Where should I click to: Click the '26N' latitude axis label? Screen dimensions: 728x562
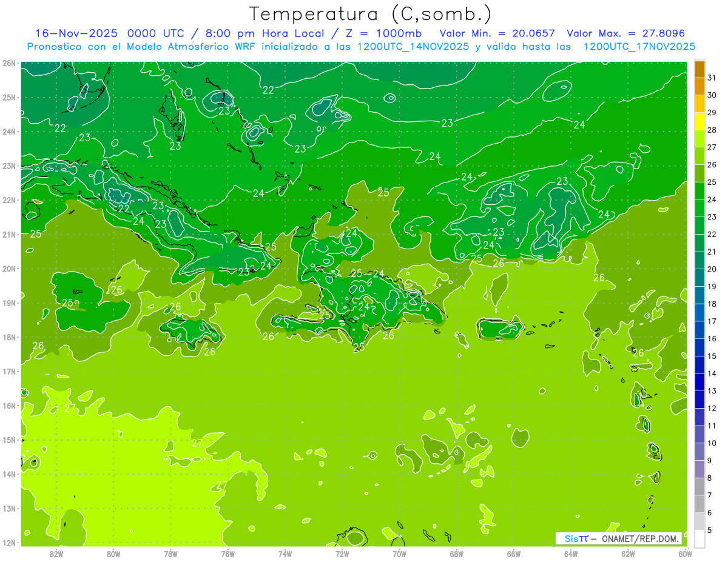click(8, 63)
